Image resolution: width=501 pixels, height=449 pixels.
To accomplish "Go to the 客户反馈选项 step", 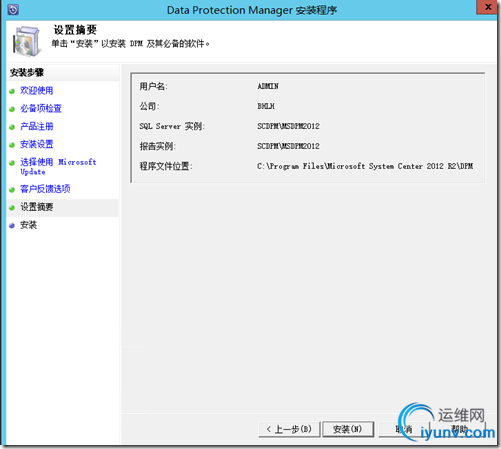I will click(x=45, y=189).
